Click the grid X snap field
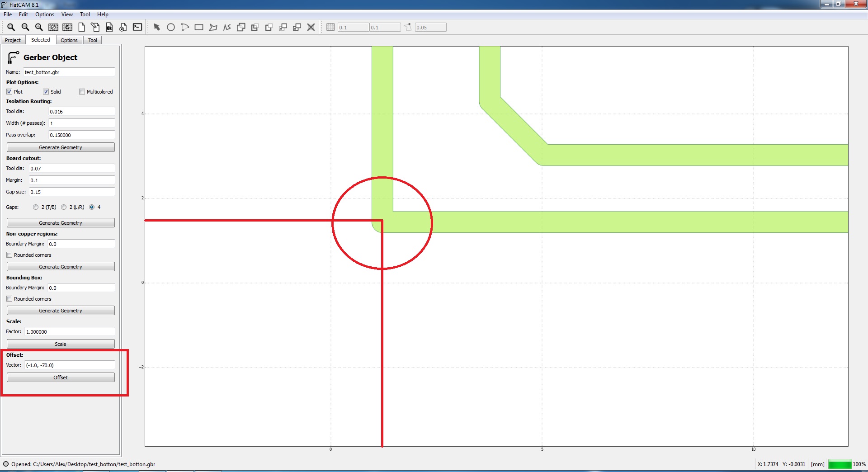The width and height of the screenshot is (868, 472). pyautogui.click(x=354, y=28)
